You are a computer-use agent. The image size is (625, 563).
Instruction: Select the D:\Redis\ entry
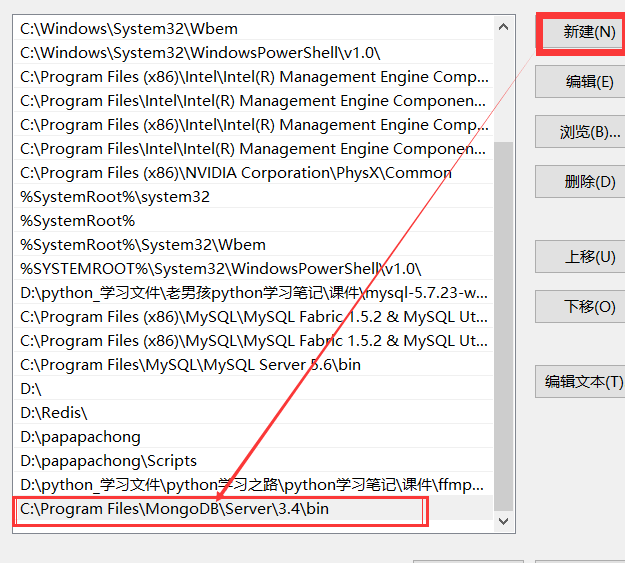pyautogui.click(x=254, y=413)
